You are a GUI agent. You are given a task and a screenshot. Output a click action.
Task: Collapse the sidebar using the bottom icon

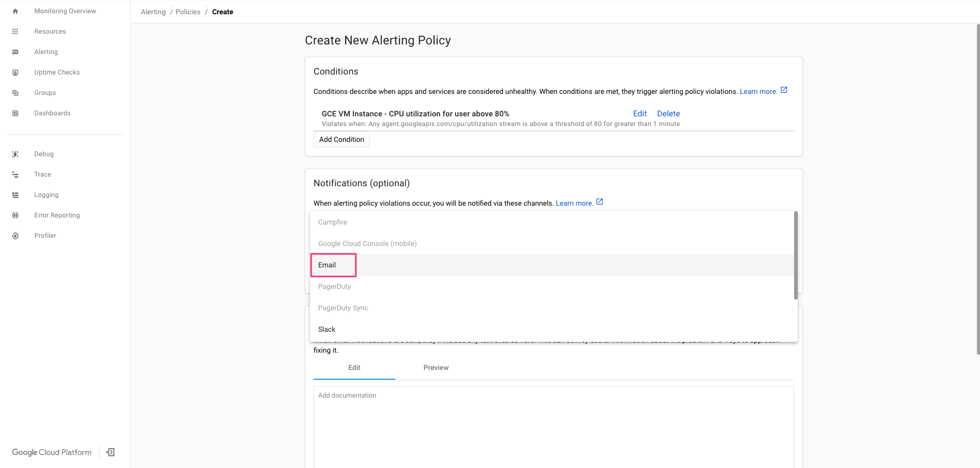tap(110, 452)
